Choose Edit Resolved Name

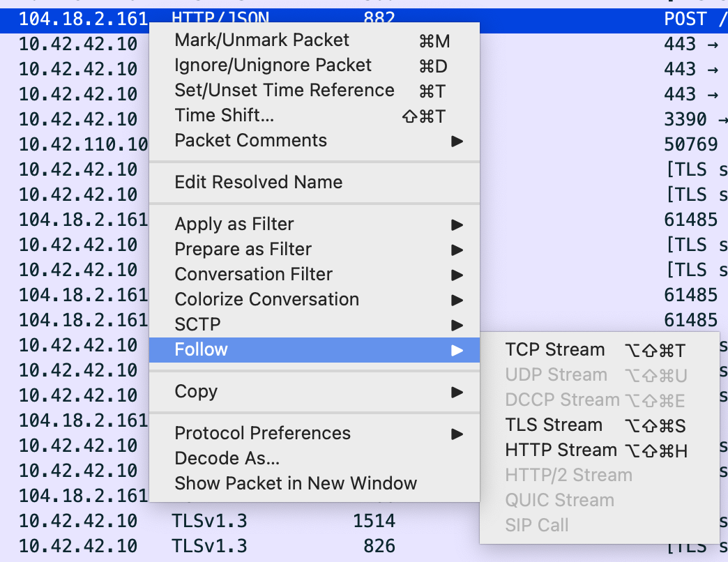[x=258, y=183]
